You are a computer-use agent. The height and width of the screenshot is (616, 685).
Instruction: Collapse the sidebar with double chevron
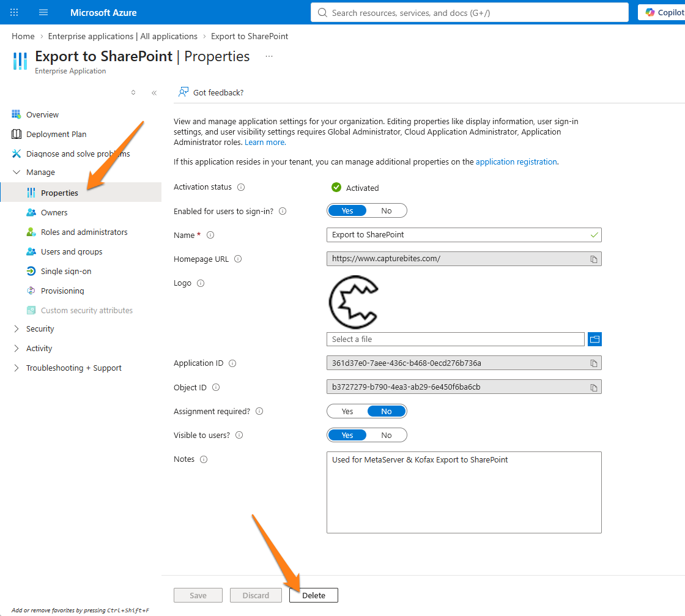(x=154, y=92)
